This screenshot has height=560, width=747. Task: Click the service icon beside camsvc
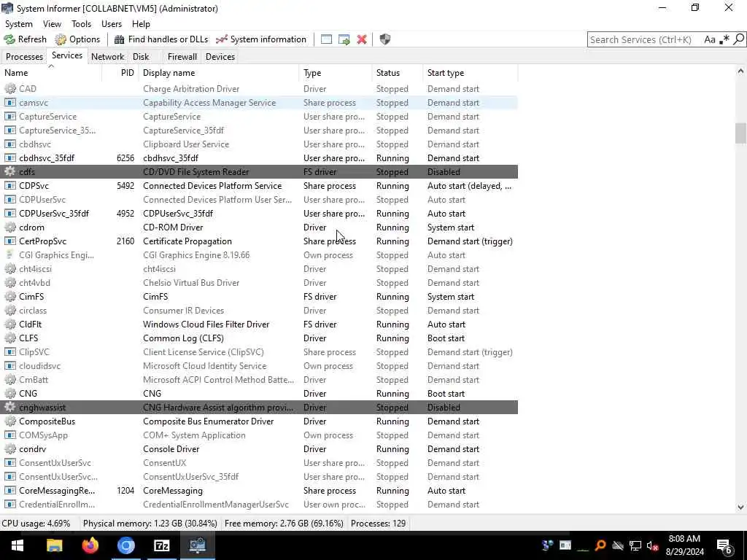[x=10, y=103]
